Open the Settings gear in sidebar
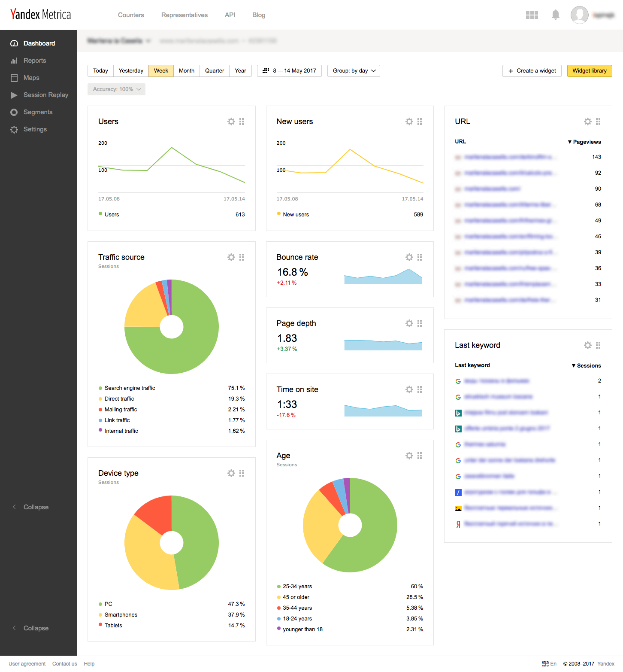Screen dimensions: 623x672 (x=14, y=129)
